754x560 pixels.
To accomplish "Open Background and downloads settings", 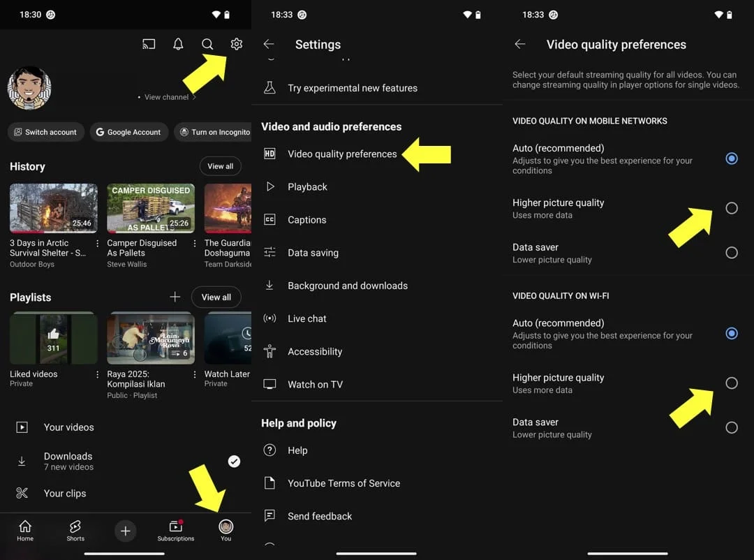I will 377,286.
